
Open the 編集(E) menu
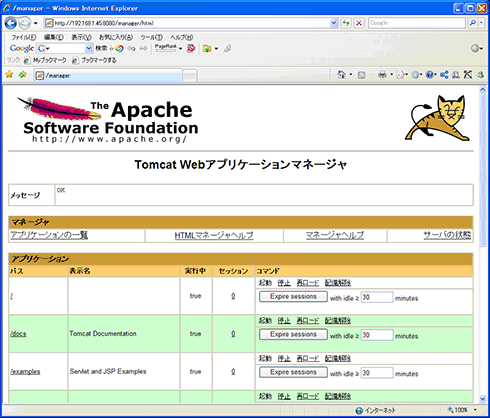pyautogui.click(x=54, y=37)
